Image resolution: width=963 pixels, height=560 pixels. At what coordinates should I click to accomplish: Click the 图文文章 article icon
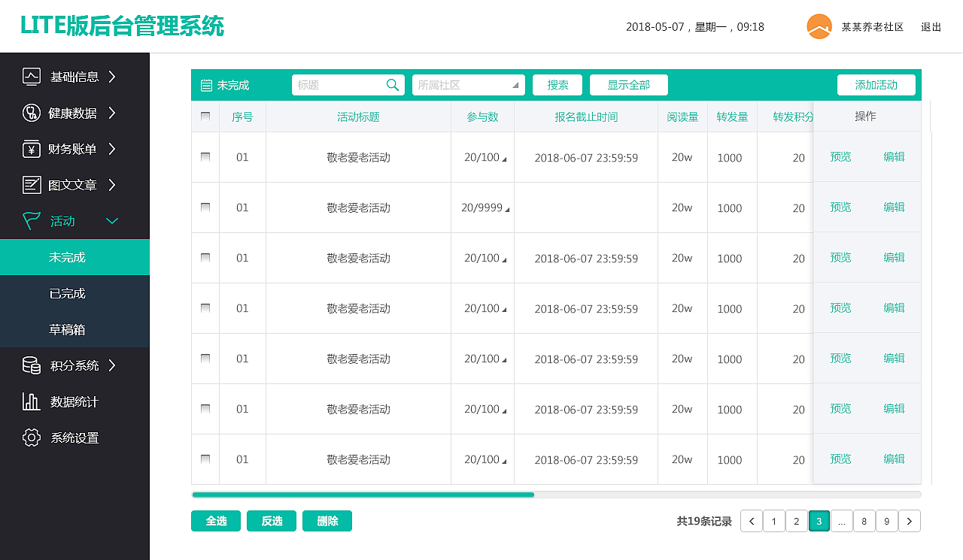(30, 185)
